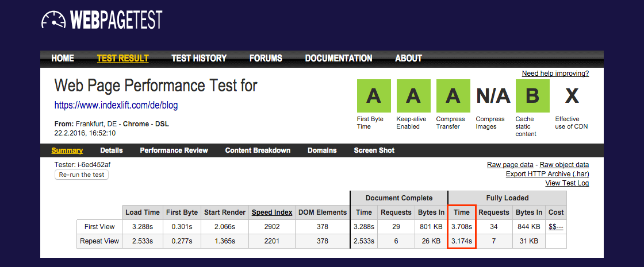This screenshot has height=267, width=644.
Task: Open the Cache static content B grade
Action: pyautogui.click(x=532, y=96)
